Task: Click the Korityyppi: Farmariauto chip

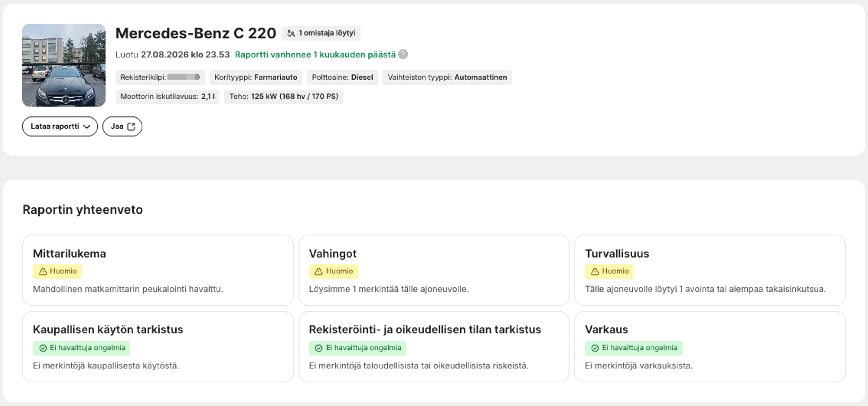Action: click(x=256, y=77)
